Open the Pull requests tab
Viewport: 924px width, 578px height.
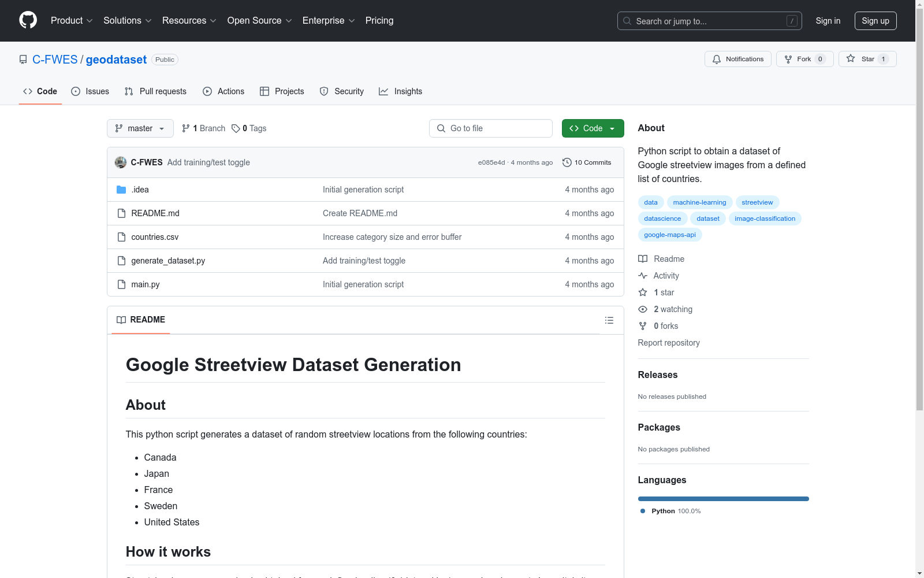point(155,91)
